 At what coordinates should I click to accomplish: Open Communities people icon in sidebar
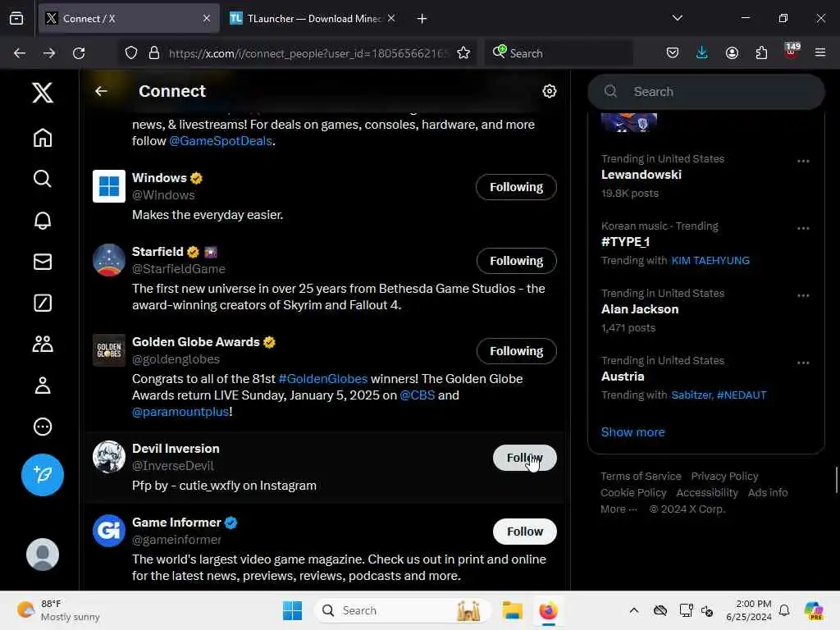(43, 344)
